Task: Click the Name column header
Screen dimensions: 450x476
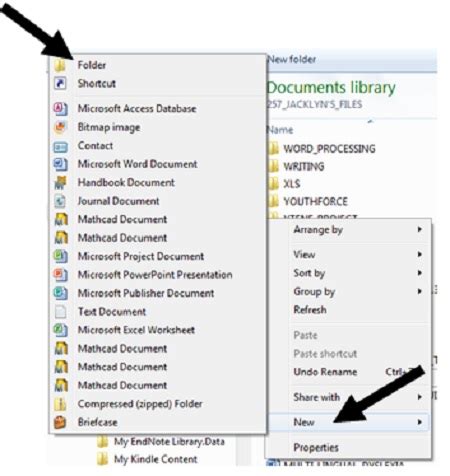Action: pyautogui.click(x=280, y=130)
